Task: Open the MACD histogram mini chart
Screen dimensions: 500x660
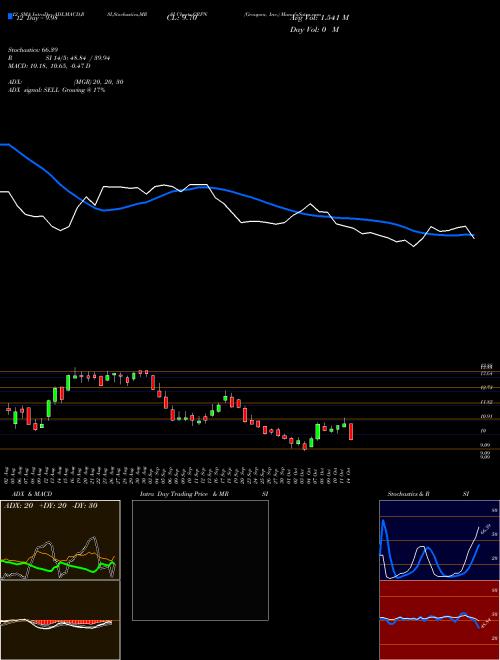Action: click(x=60, y=620)
